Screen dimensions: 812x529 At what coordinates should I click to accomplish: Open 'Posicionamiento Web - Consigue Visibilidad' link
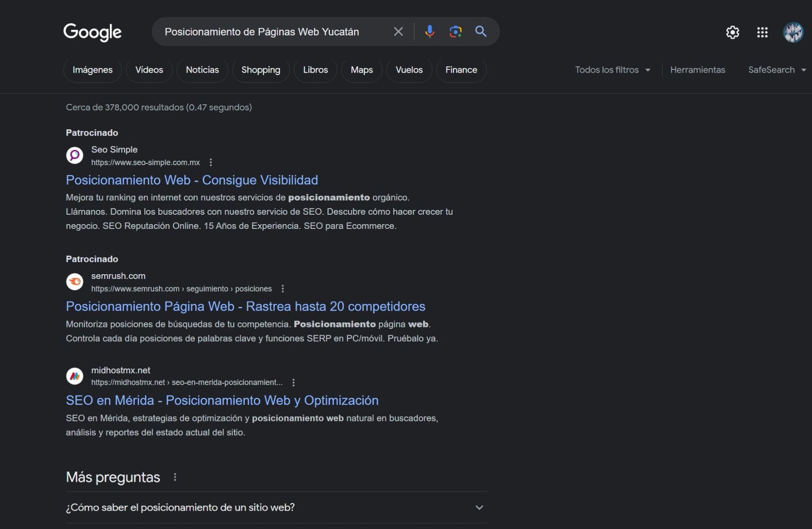pyautogui.click(x=192, y=180)
